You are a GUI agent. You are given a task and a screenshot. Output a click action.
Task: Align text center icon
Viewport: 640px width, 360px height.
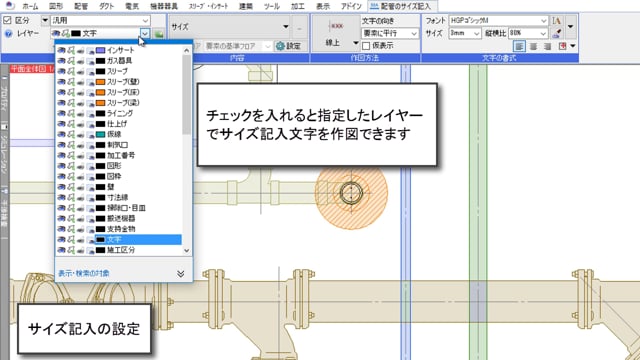tap(533, 46)
